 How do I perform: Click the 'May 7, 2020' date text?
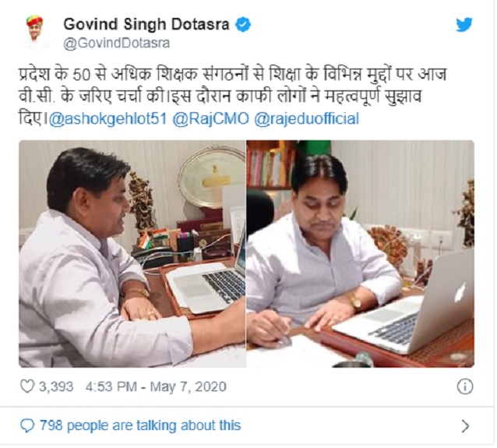coord(189,387)
